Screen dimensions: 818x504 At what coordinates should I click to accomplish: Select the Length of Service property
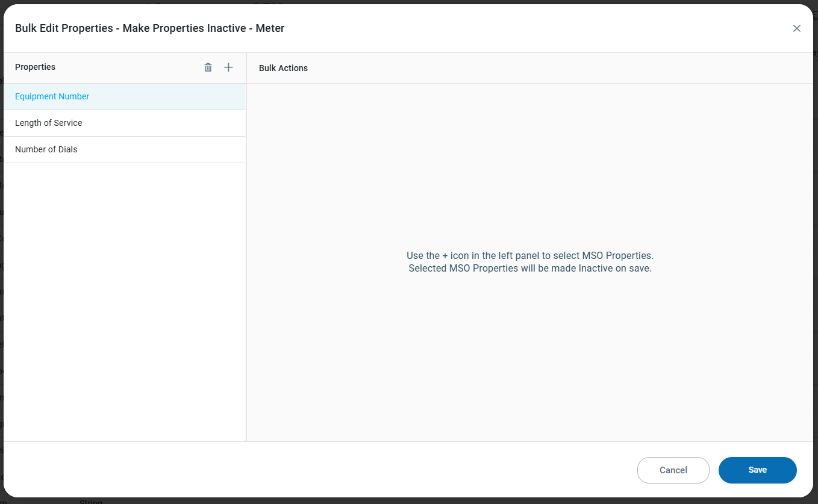pos(49,123)
